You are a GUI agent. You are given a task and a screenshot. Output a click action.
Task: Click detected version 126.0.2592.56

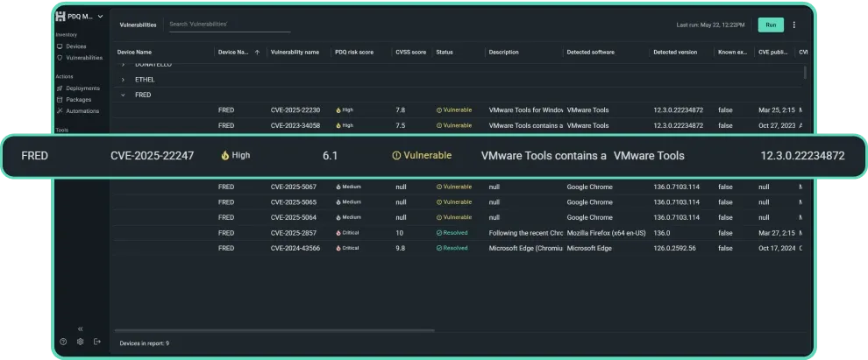pyautogui.click(x=674, y=248)
